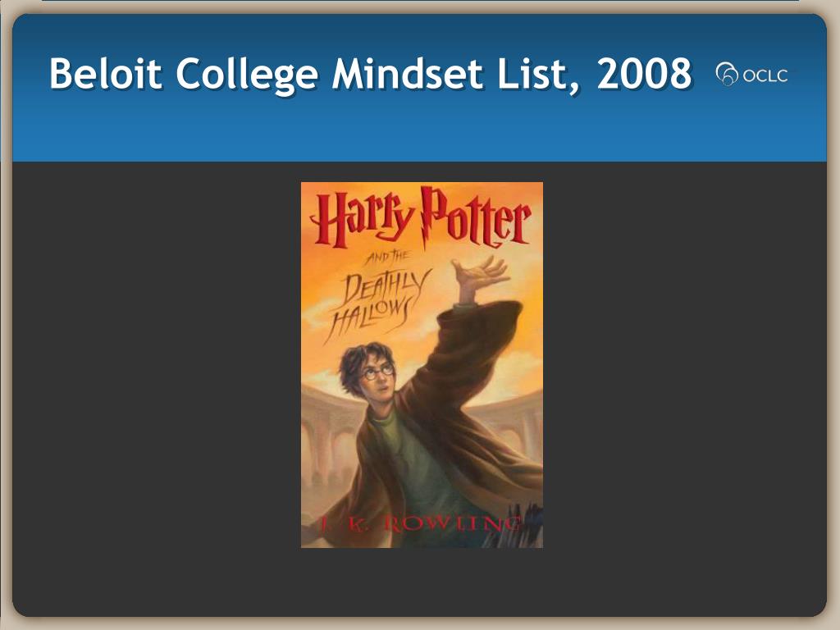Click the word 'Beloit' in slide title
The image size is (840, 630).
point(105,73)
